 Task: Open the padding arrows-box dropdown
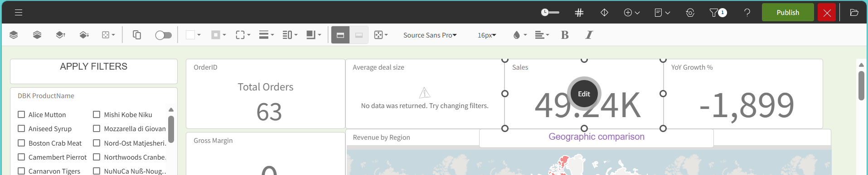[381, 35]
